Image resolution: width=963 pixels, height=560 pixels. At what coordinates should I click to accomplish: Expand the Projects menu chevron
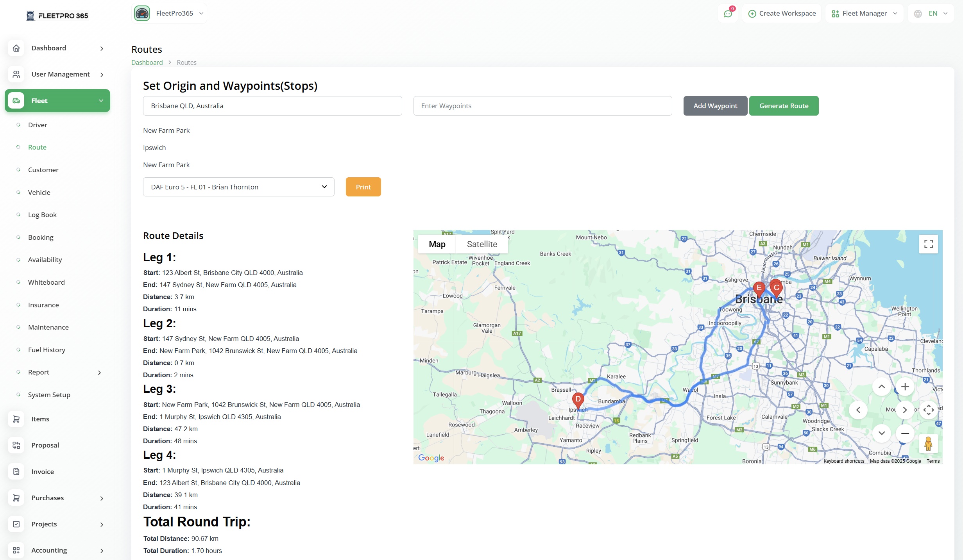[x=102, y=524]
